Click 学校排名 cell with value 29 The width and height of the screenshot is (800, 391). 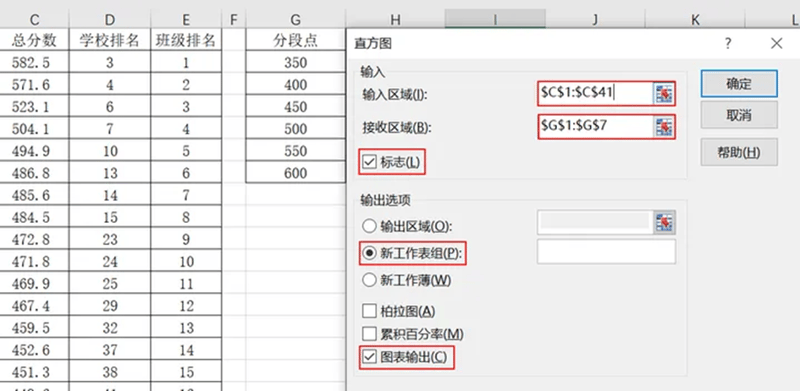click(110, 305)
